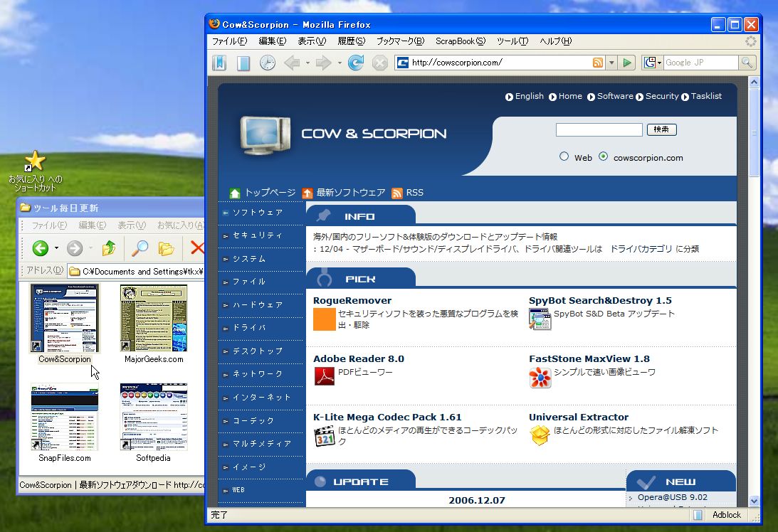The image size is (778, 532).
Task: Click the マルチメディア sidebar category
Action: click(x=262, y=443)
